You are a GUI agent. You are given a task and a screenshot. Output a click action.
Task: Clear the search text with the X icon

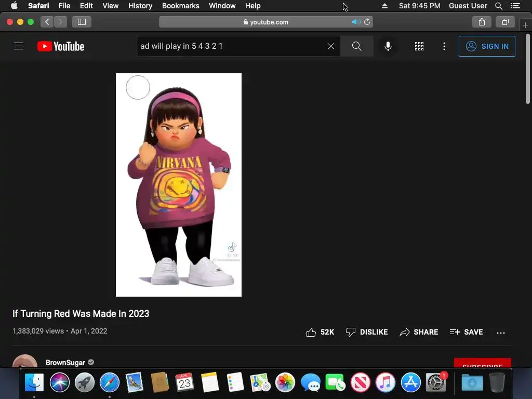331,46
